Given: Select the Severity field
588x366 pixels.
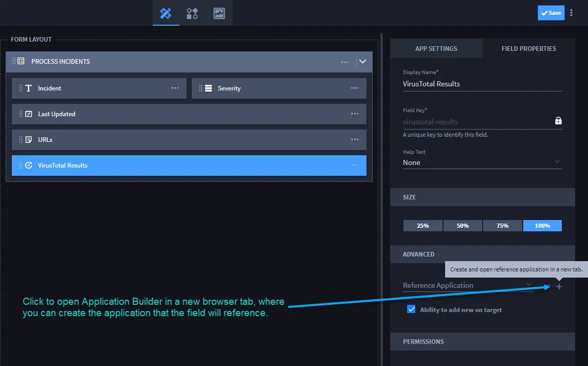Looking at the screenshot, I should (x=279, y=88).
